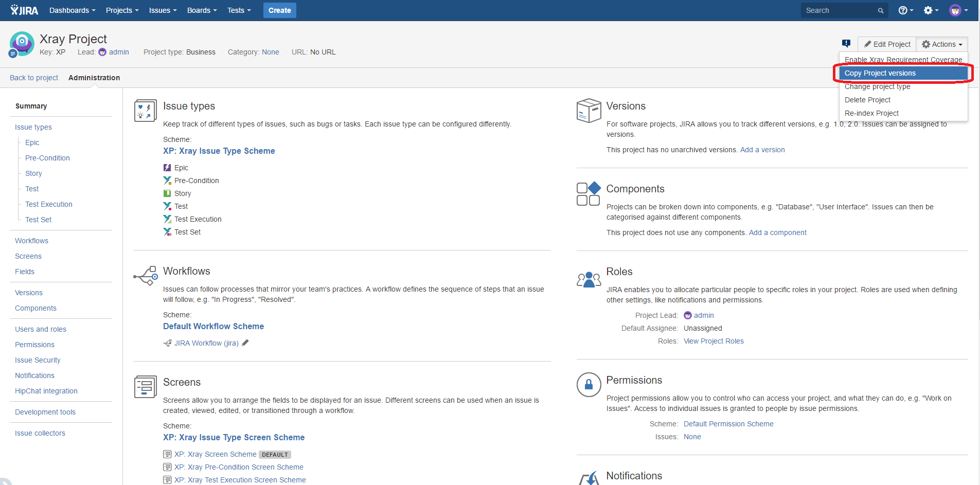Click the Xray Project avatar image
The height and width of the screenshot is (485, 980).
point(22,44)
